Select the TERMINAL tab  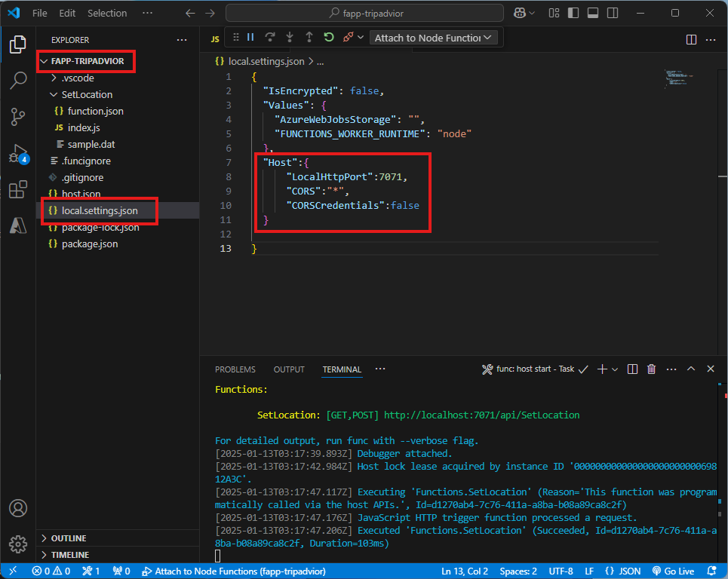pyautogui.click(x=342, y=369)
